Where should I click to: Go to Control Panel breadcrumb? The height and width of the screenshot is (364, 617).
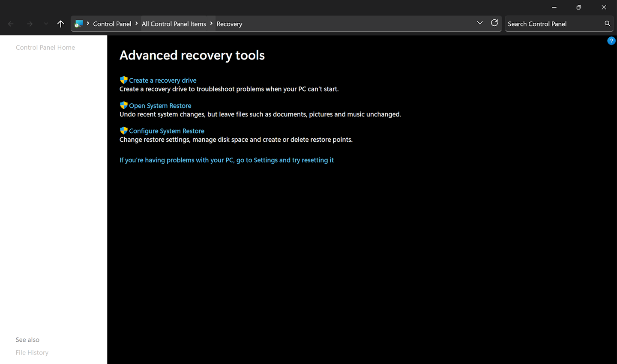coord(112,24)
